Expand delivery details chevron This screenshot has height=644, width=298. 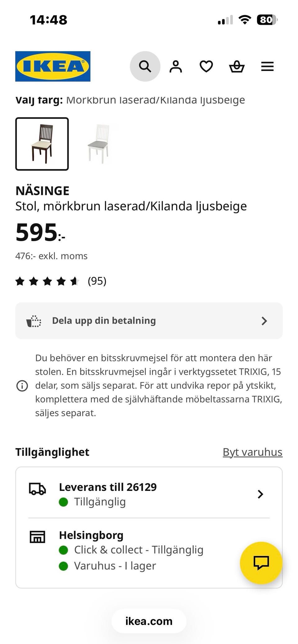[x=260, y=494]
